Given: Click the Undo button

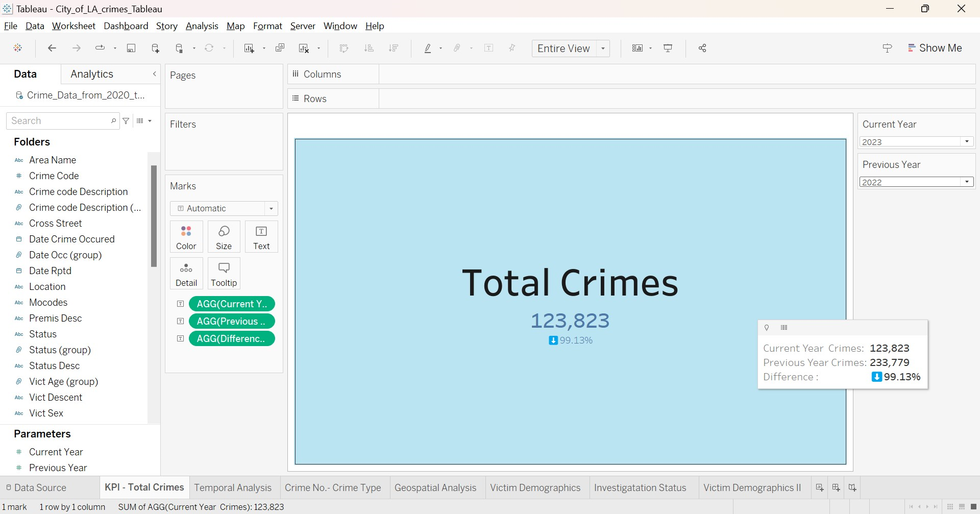Looking at the screenshot, I should coord(51,48).
